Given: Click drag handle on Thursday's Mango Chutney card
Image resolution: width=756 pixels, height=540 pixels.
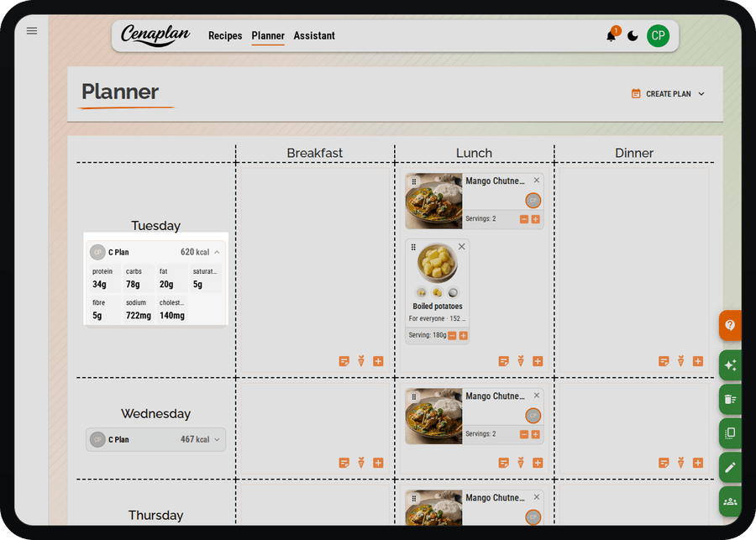Looking at the screenshot, I should pos(413,499).
